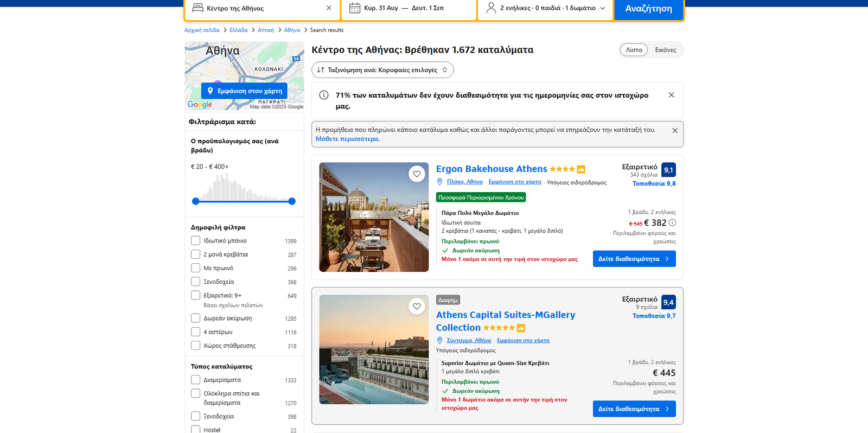This screenshot has height=433, width=868.
Task: Click the 5-star rating of Athens Capital Suites
Action: 499,328
